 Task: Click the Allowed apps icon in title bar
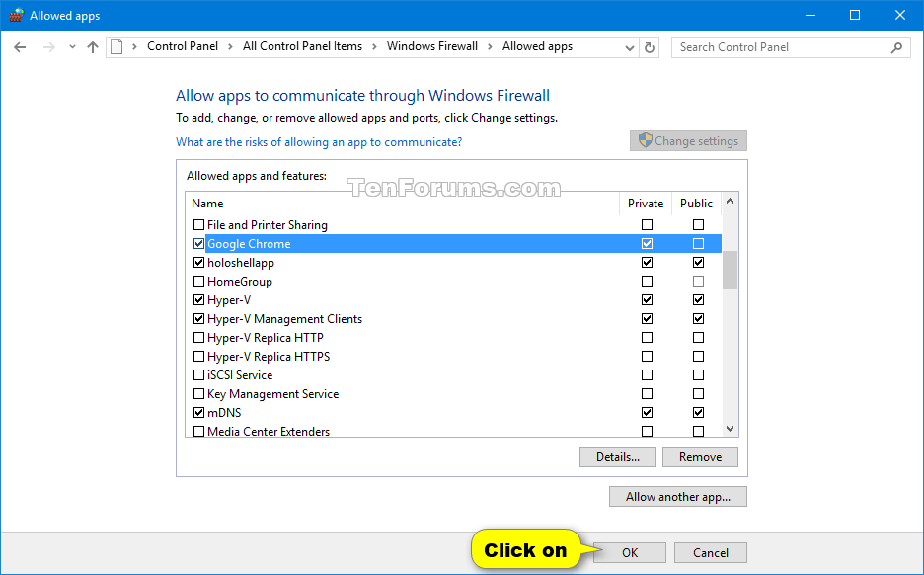coord(16,15)
